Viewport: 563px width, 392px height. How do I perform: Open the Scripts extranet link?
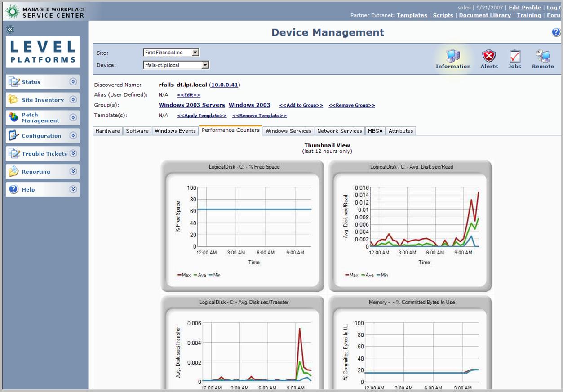[443, 15]
